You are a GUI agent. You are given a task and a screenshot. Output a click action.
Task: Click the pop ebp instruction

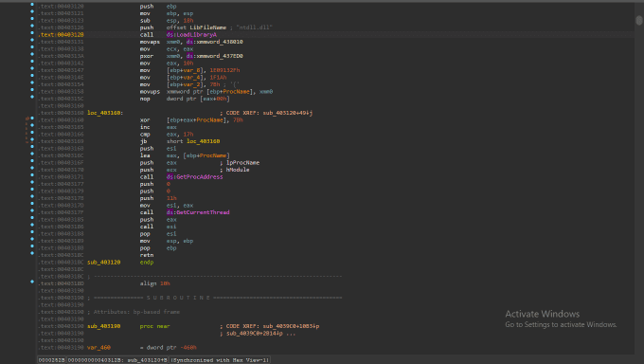click(x=158, y=248)
